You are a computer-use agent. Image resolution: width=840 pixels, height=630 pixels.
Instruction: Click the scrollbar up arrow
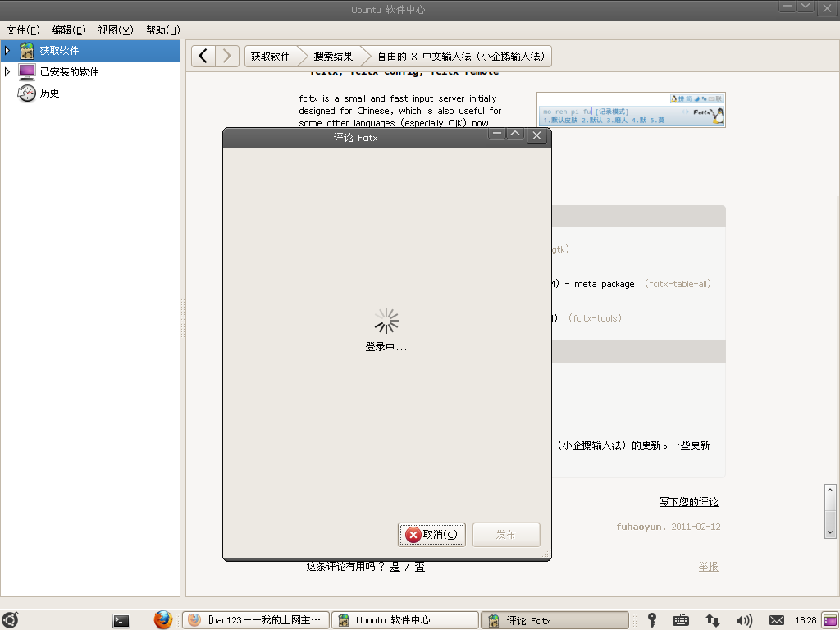click(x=830, y=491)
